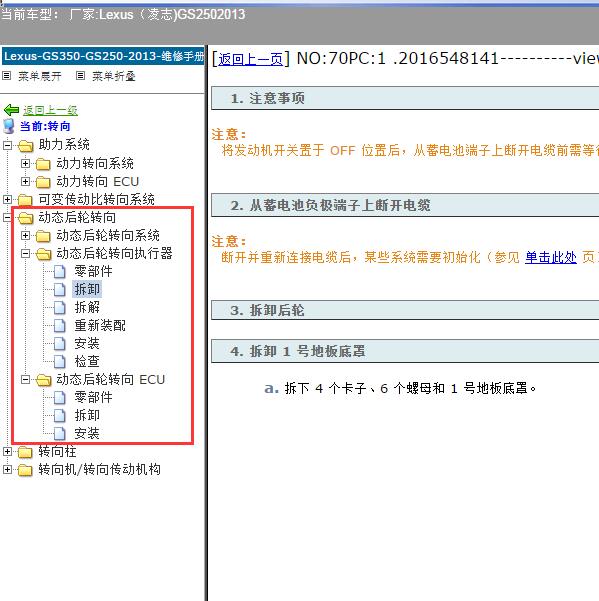Click the 3. 拆卸后轮 section header
599x601 pixels.
[x=405, y=310]
